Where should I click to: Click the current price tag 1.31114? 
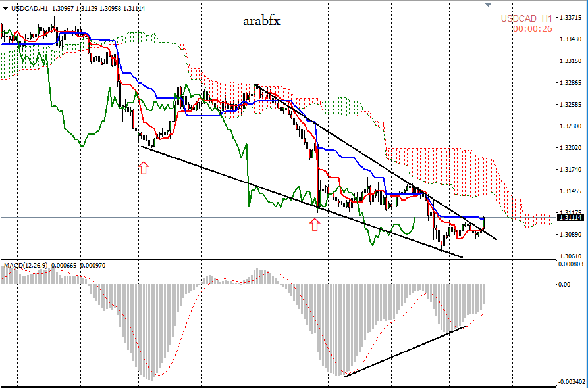tap(571, 217)
